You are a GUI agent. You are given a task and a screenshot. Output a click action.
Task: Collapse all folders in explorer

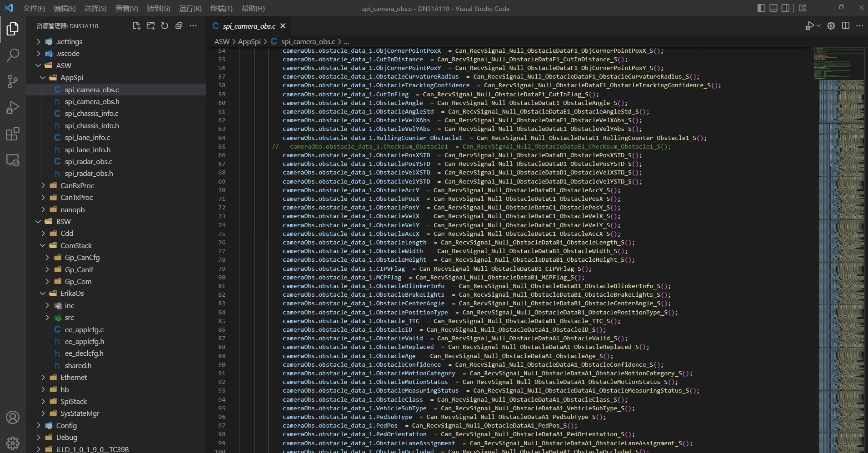(179, 26)
